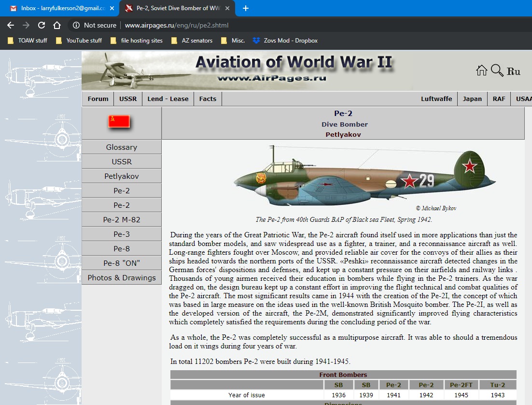Click the Front Bombers table header

tap(343, 375)
